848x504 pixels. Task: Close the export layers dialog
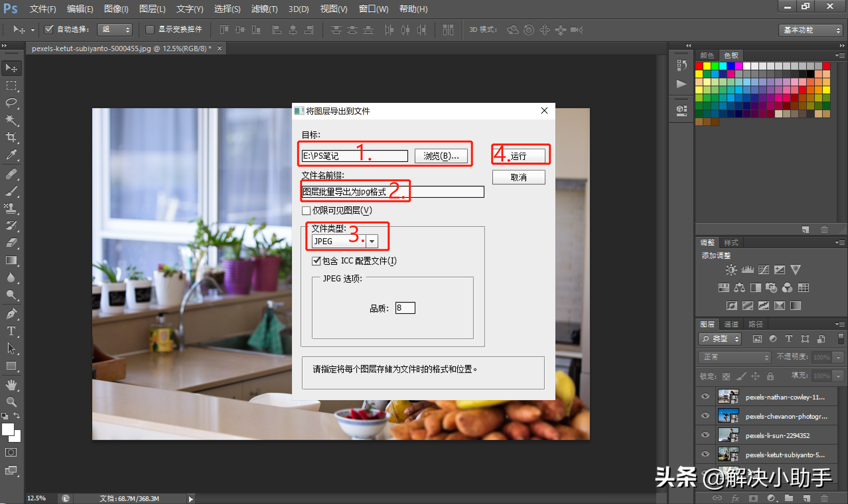coord(544,111)
